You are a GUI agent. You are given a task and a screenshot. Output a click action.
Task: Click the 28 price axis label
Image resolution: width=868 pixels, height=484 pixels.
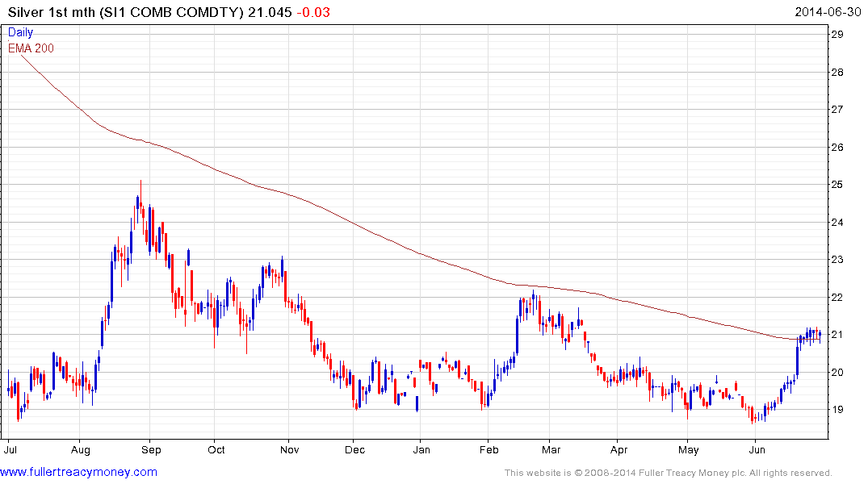[837, 72]
